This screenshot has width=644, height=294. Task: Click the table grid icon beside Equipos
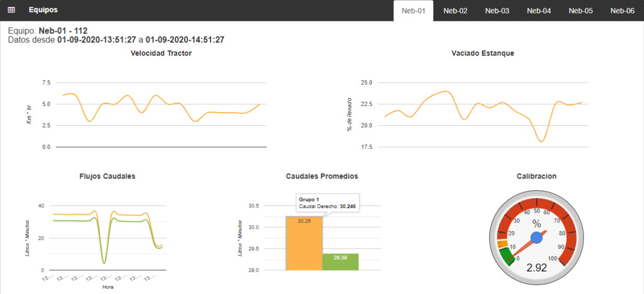coord(11,10)
